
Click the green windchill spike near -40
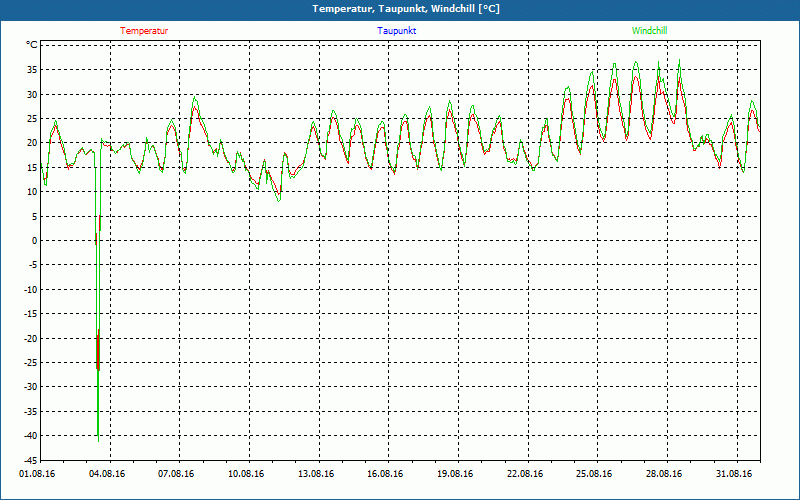[x=98, y=434]
